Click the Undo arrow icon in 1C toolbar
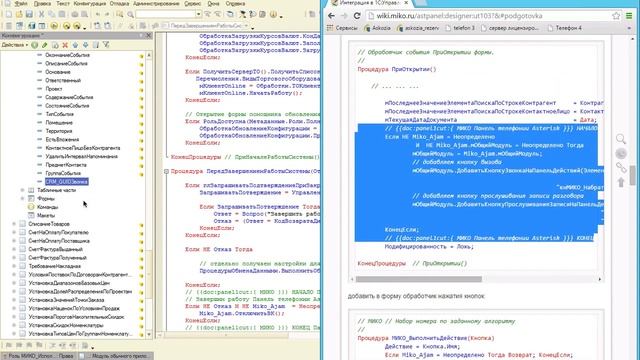 98,14
